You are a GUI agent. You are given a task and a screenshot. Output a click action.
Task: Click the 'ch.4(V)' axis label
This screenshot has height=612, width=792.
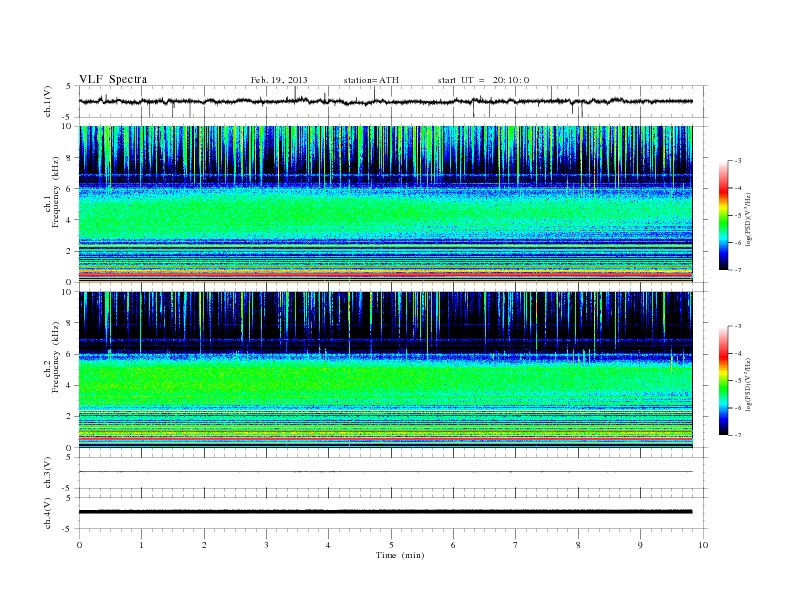(x=48, y=513)
